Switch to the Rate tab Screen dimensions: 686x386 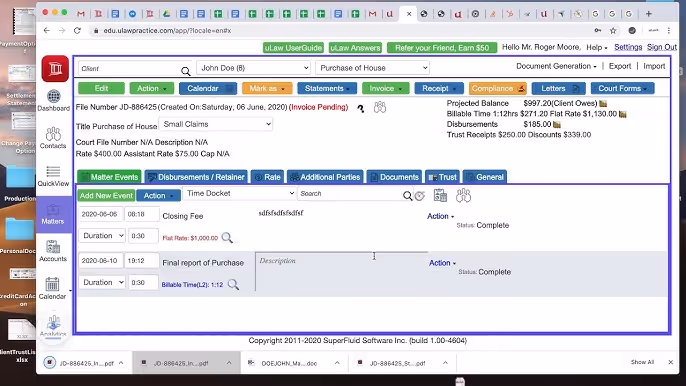pyautogui.click(x=268, y=177)
